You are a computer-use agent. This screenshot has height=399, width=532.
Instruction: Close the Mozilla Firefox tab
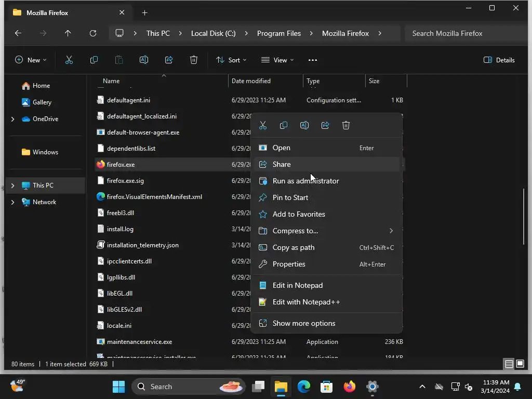[x=122, y=12]
